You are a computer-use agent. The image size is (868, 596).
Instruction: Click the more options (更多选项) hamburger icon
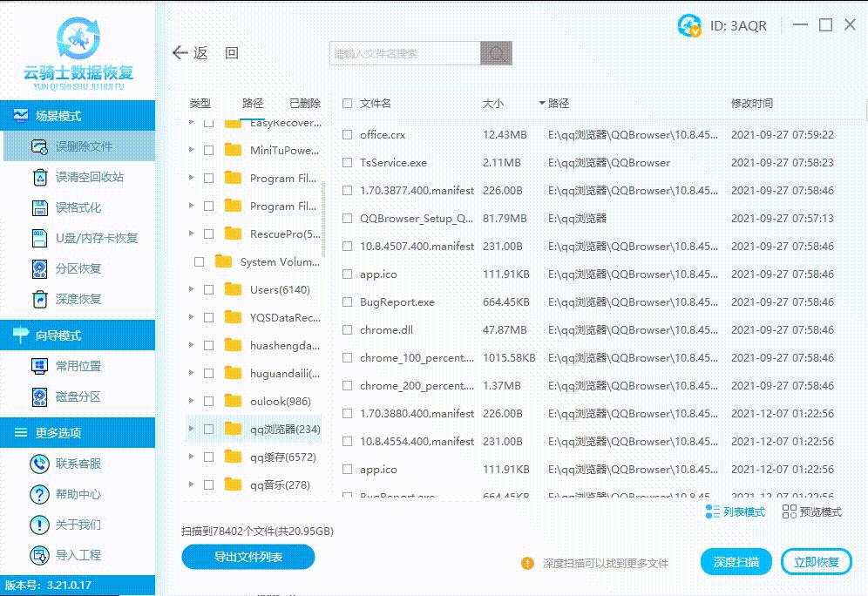[x=21, y=433]
